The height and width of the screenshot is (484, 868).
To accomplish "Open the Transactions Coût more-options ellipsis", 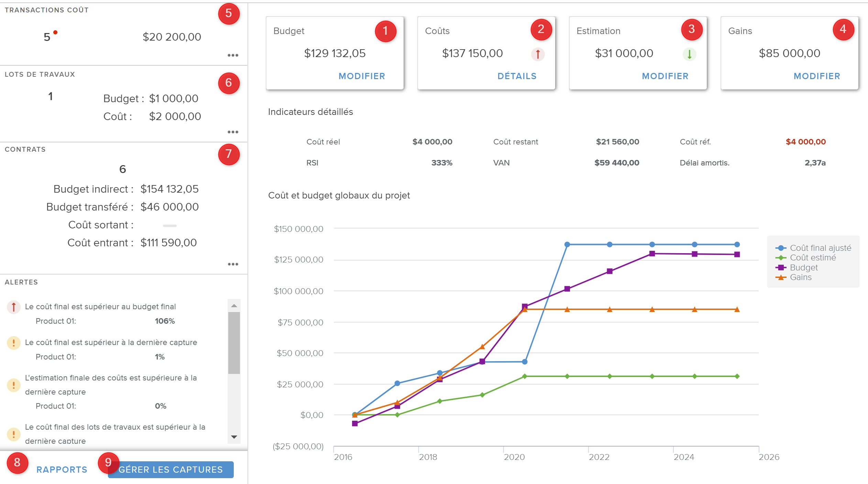I will click(233, 55).
